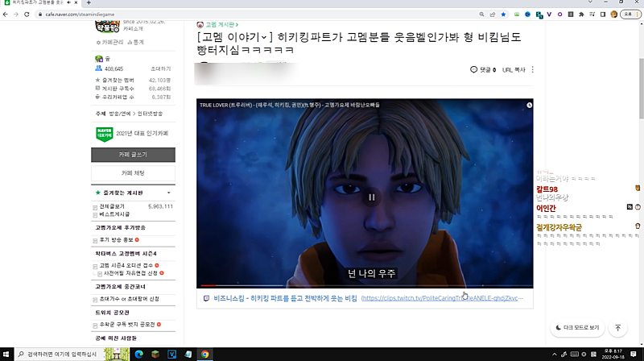This screenshot has width=644, height=361.
Task: Click the address bar URL field
Action: pyautogui.click(x=254, y=15)
